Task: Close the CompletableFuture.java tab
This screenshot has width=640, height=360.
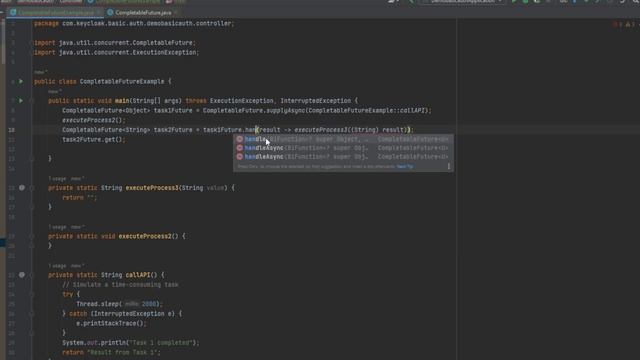Action: (176, 13)
